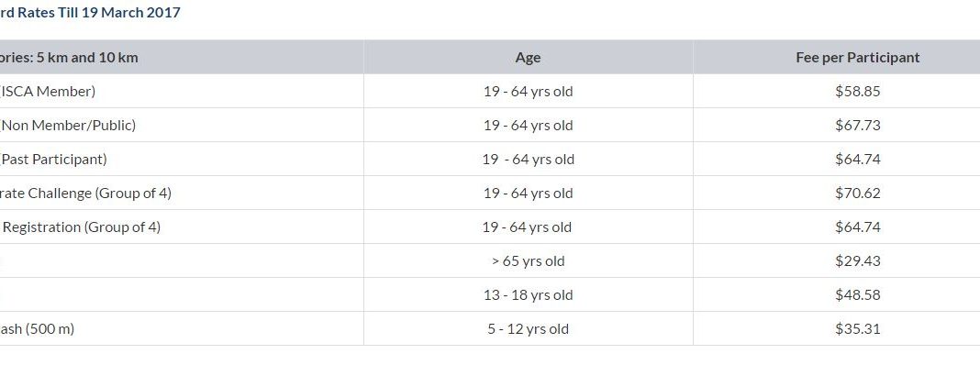980x365 pixels.
Task: Click the age cell in the ISCA Member row
Action: click(x=529, y=92)
